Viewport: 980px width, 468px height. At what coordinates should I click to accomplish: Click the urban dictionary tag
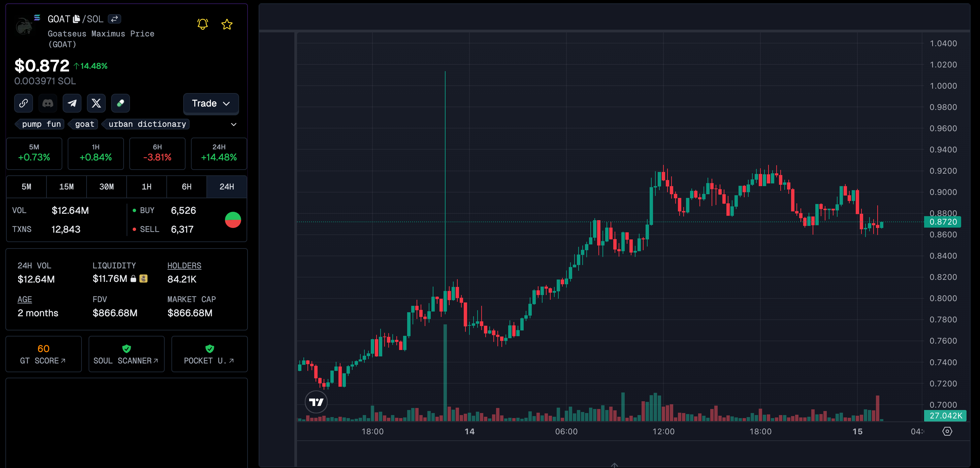[147, 124]
